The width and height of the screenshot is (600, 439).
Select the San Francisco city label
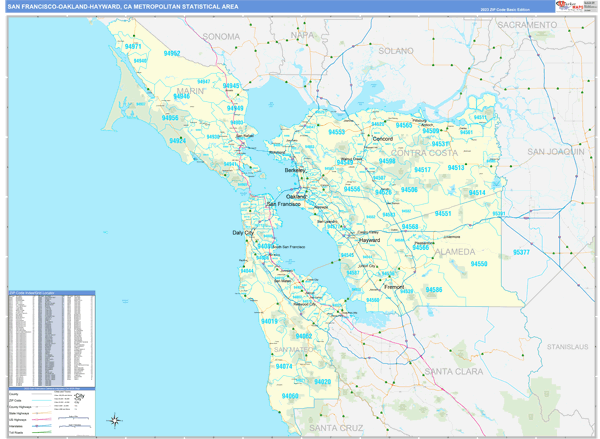(283, 204)
